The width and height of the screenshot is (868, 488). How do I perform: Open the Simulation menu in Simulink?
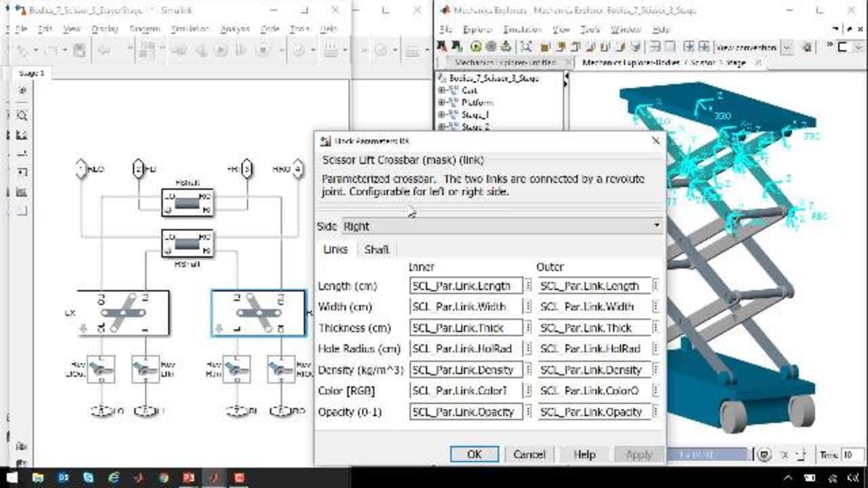189,29
